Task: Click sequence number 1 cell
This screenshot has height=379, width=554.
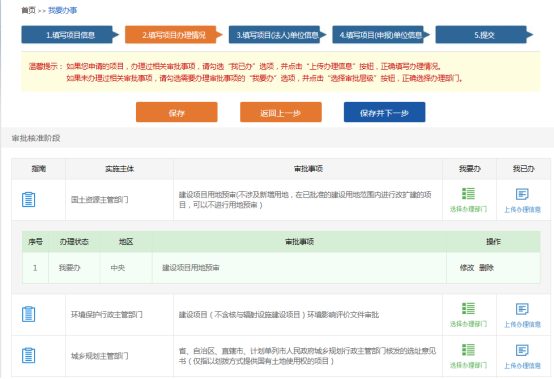Action: pyautogui.click(x=35, y=268)
